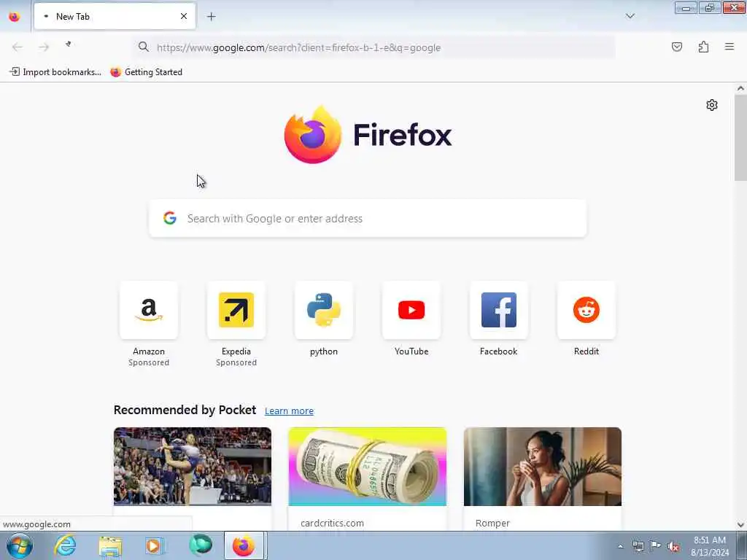Open the Action Center flag icon
The width and height of the screenshot is (747, 560).
[656, 545]
